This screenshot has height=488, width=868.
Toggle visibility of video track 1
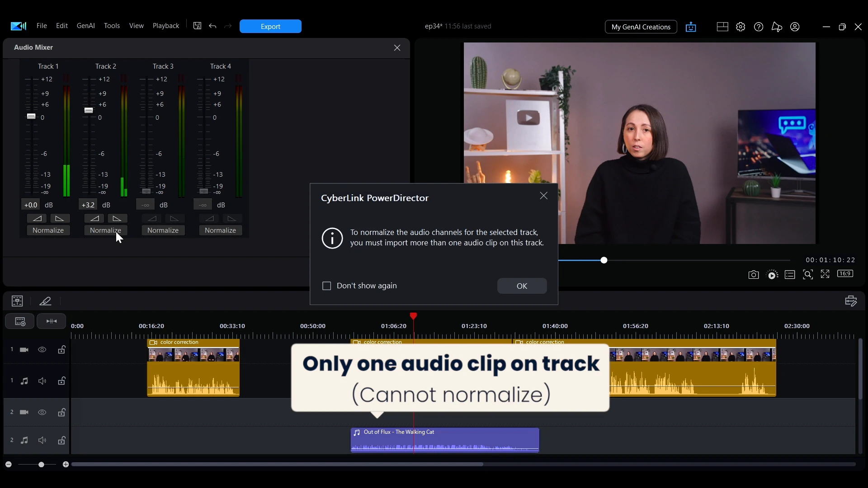coord(42,350)
